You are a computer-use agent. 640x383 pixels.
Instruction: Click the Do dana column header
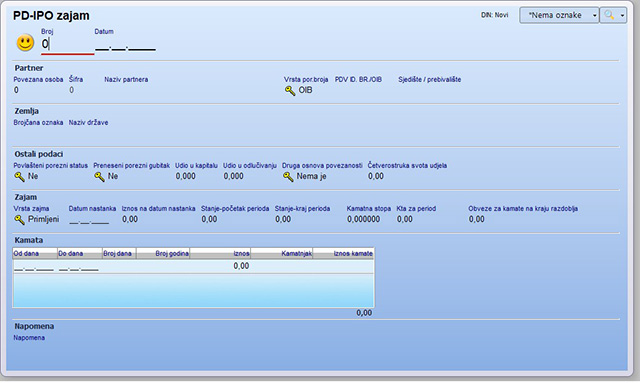click(x=80, y=254)
